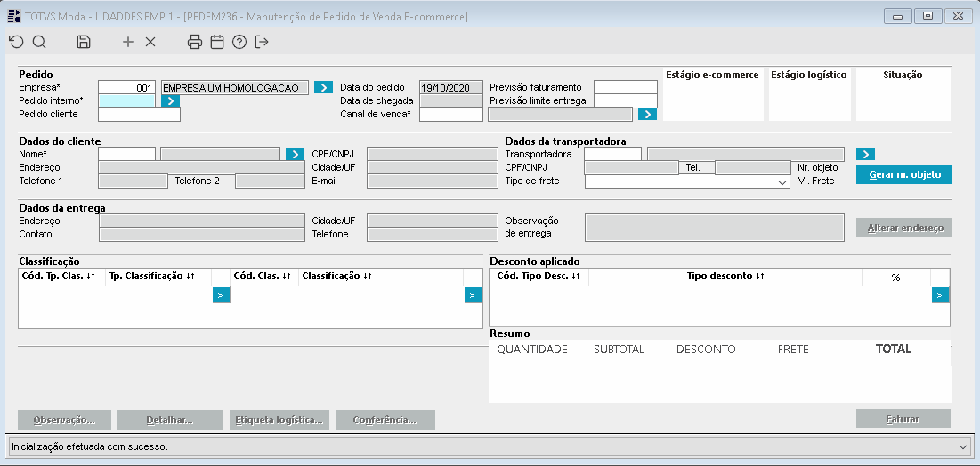Print using the printer toolbar icon

pyautogui.click(x=195, y=42)
